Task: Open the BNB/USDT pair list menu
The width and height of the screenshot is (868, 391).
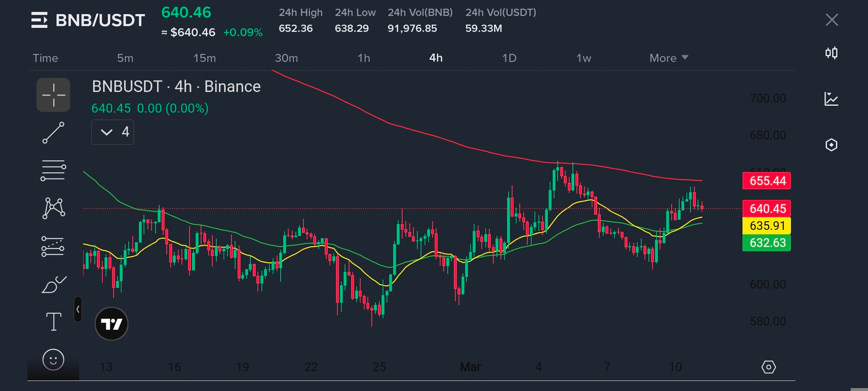Action: click(x=39, y=20)
